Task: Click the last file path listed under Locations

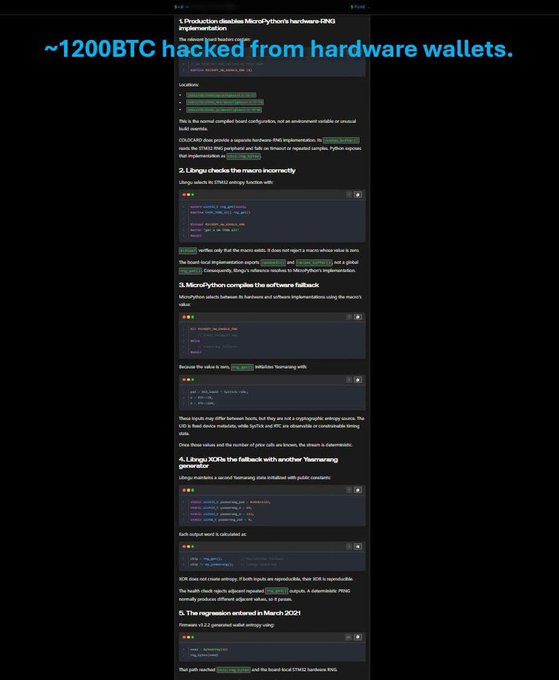Action: (x=224, y=110)
